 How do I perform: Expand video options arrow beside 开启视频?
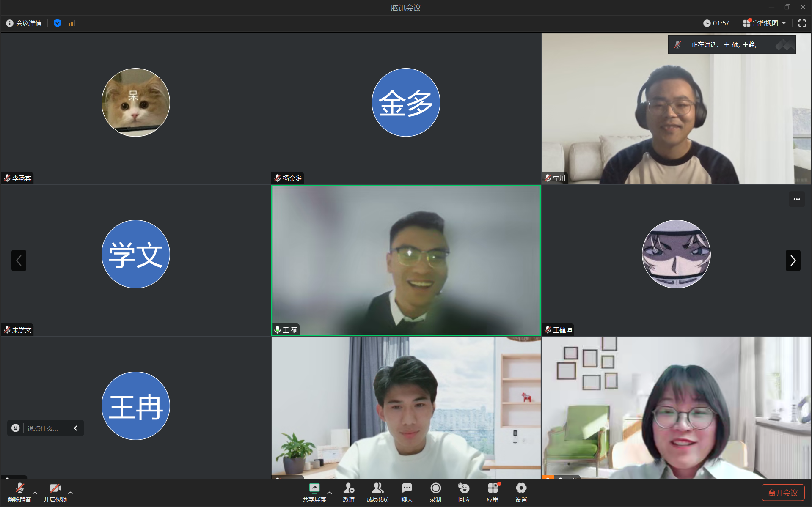pyautogui.click(x=71, y=493)
